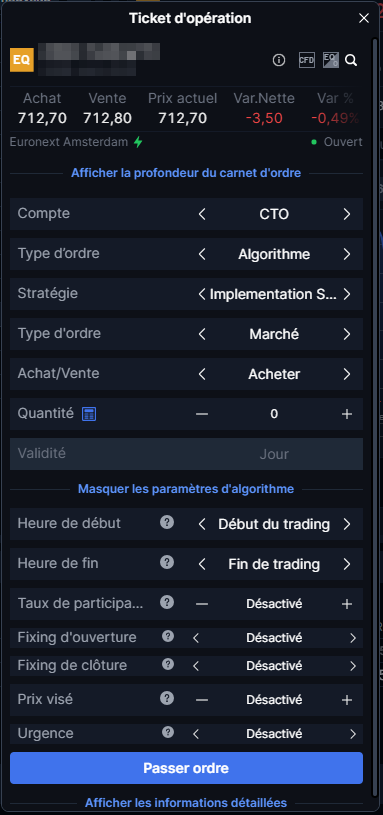
Task: Click the CFD instrument icon
Action: 307,60
